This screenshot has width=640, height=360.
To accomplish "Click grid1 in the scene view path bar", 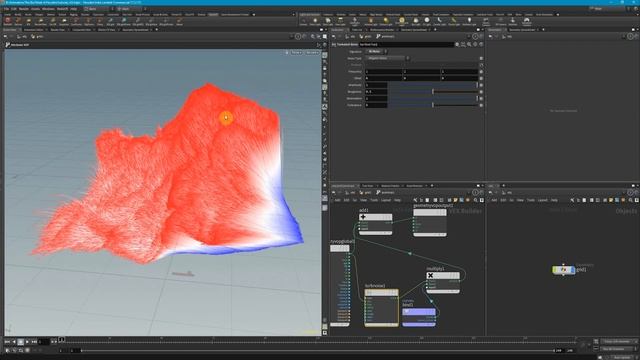I will point(38,36).
